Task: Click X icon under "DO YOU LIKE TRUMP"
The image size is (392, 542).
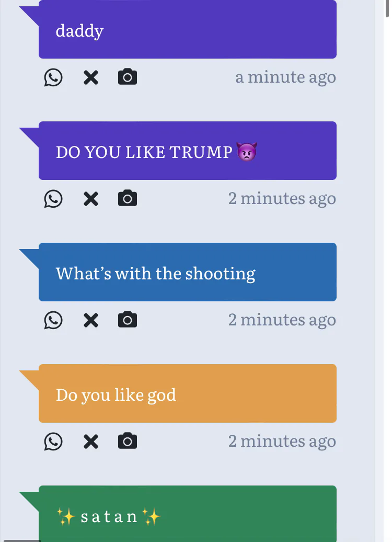Action: [91, 199]
